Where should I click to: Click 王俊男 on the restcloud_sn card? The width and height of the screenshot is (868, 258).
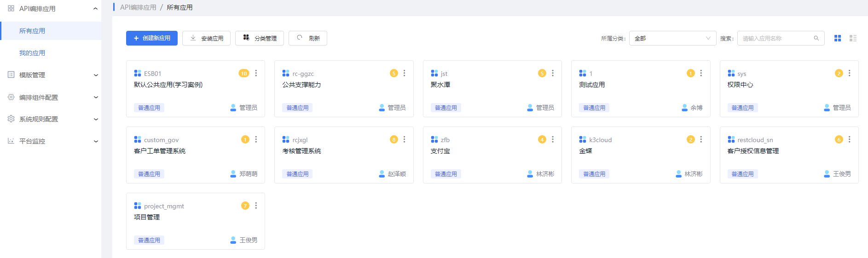842,174
